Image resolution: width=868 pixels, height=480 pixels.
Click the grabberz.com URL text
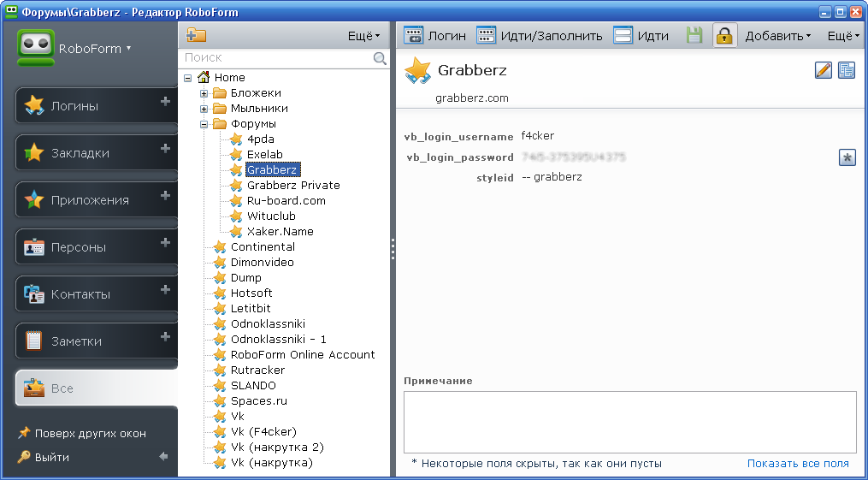click(472, 98)
